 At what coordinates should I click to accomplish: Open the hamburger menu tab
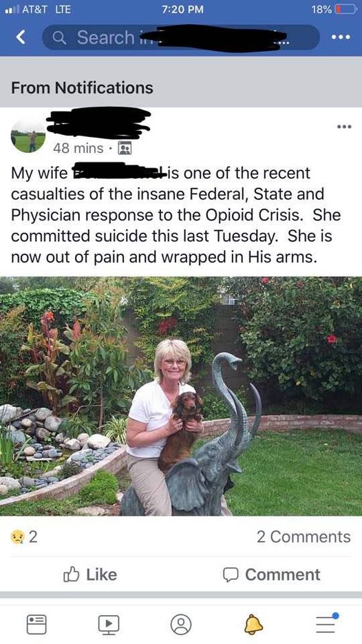(327, 623)
